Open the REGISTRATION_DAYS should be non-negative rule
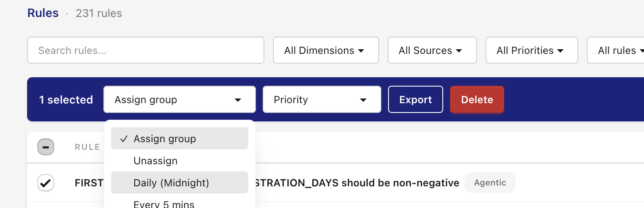The height and width of the screenshot is (208, 644). [x=267, y=183]
